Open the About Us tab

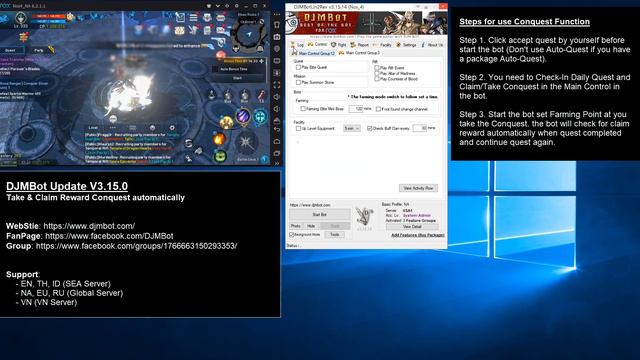point(432,45)
